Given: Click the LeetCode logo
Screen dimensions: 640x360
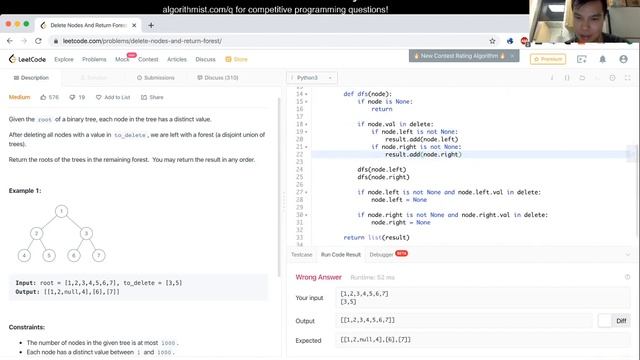Looking at the screenshot, I should (x=27, y=59).
